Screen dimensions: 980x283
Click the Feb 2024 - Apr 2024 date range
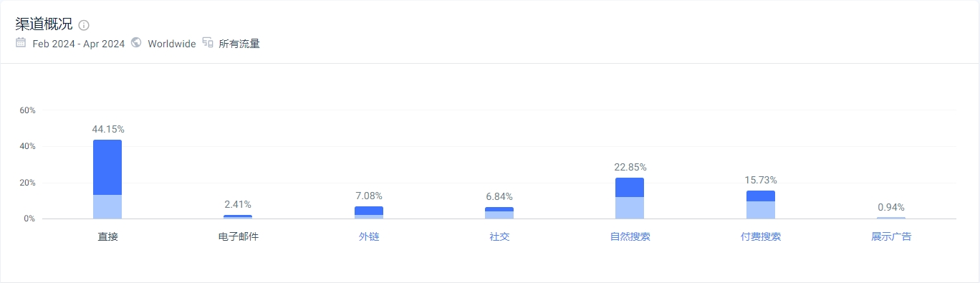(x=79, y=44)
